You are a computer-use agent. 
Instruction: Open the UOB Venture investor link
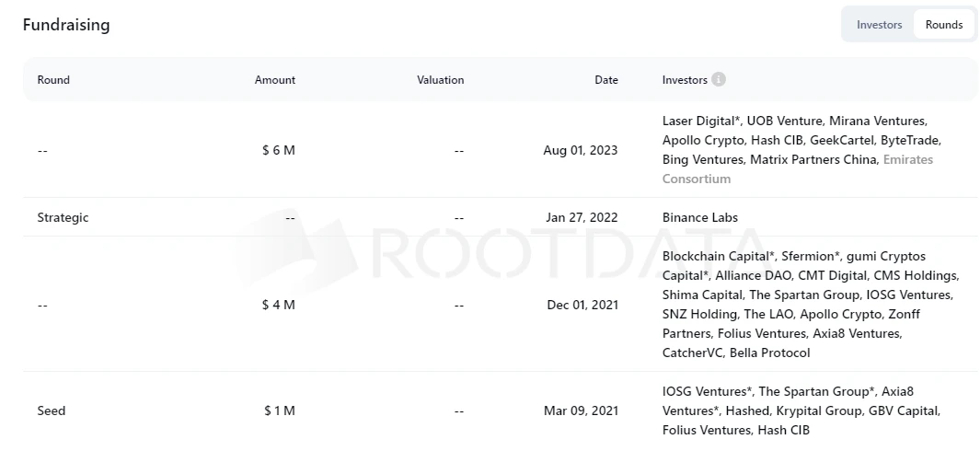tap(783, 121)
